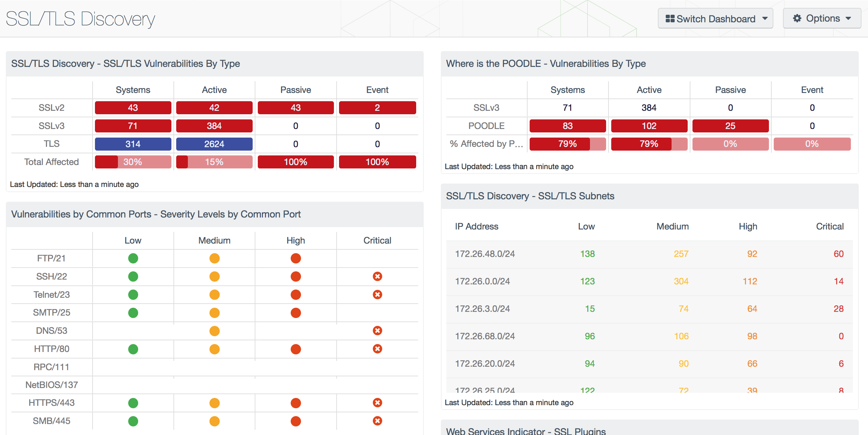The height and width of the screenshot is (435, 868).
Task: Click the HTTPS/443 Critical X indicator
Action: click(377, 403)
